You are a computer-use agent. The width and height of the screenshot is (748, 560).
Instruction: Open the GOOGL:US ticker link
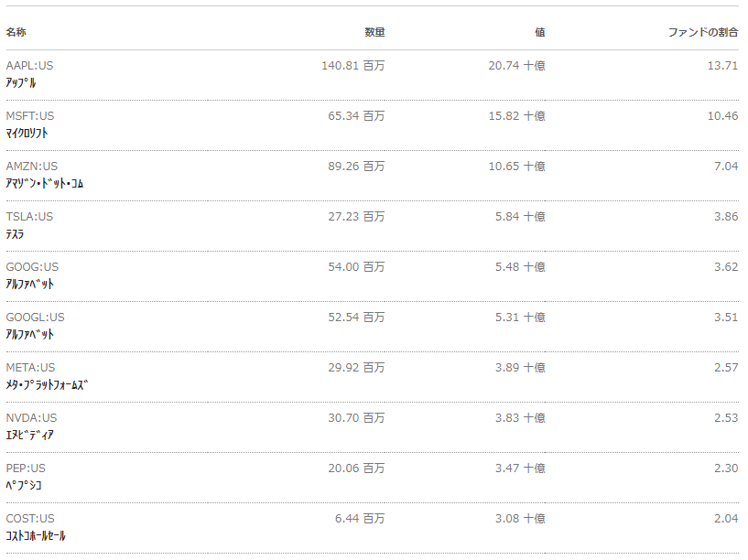35,318
